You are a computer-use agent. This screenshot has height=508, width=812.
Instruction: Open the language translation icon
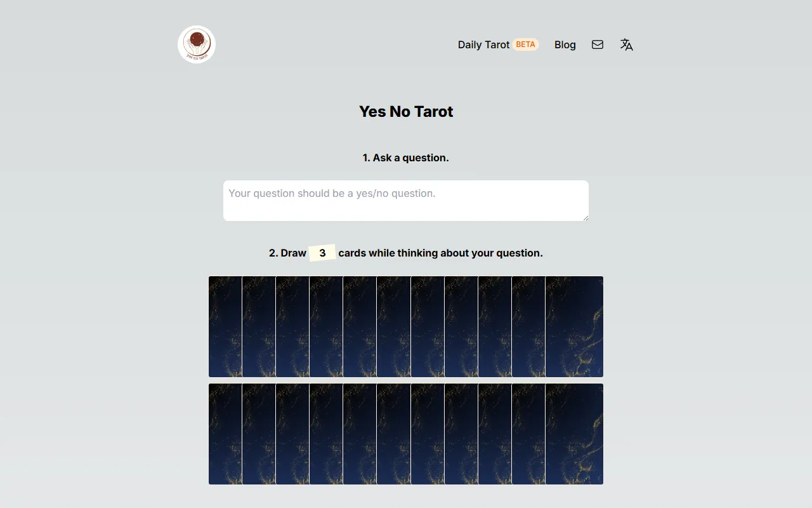(x=627, y=44)
